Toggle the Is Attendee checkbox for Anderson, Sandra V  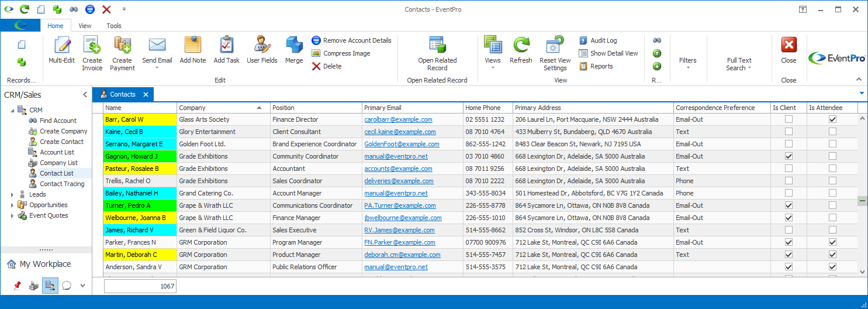click(x=832, y=267)
